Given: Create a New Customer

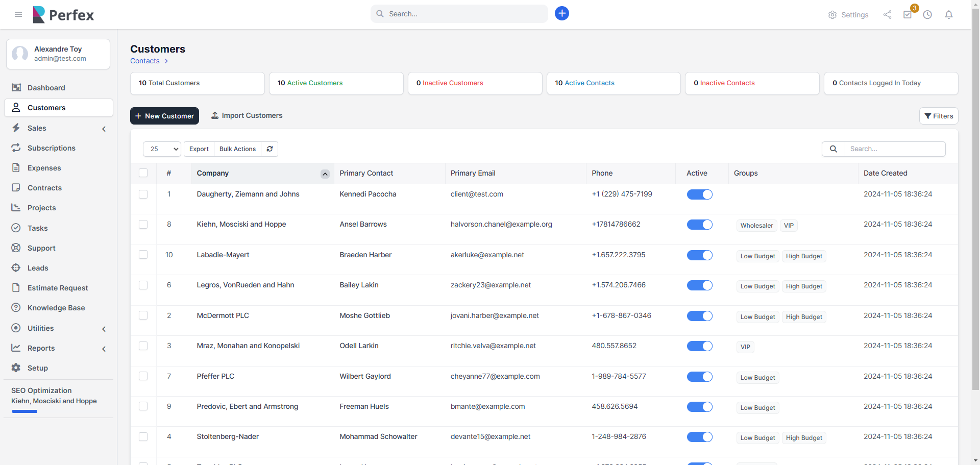Looking at the screenshot, I should (x=164, y=116).
